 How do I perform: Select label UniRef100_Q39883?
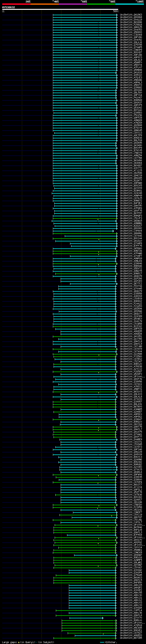[131, 113]
